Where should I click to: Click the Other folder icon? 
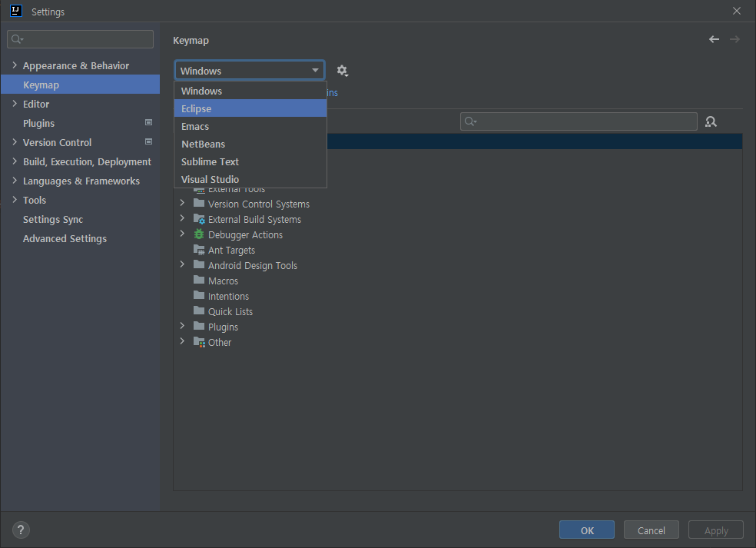(x=199, y=342)
